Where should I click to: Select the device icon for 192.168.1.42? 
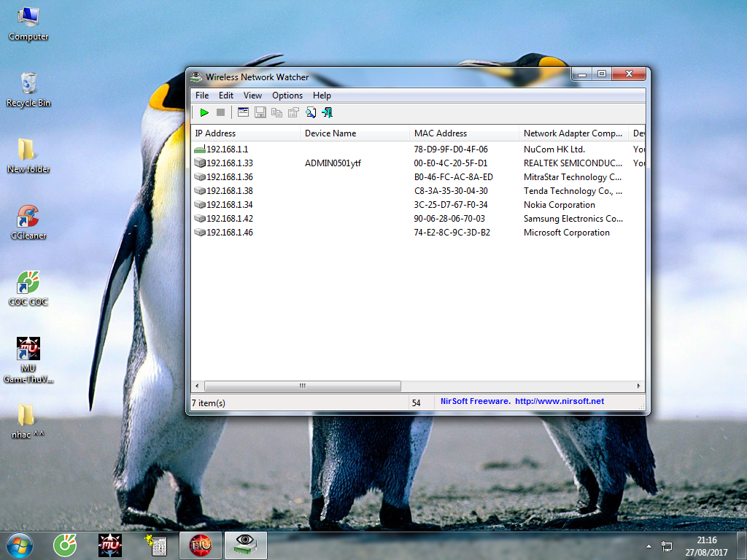(x=200, y=219)
